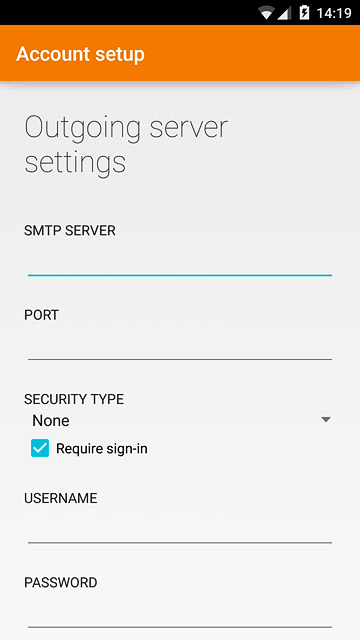Tap the Require sign-in label text

[x=102, y=449]
